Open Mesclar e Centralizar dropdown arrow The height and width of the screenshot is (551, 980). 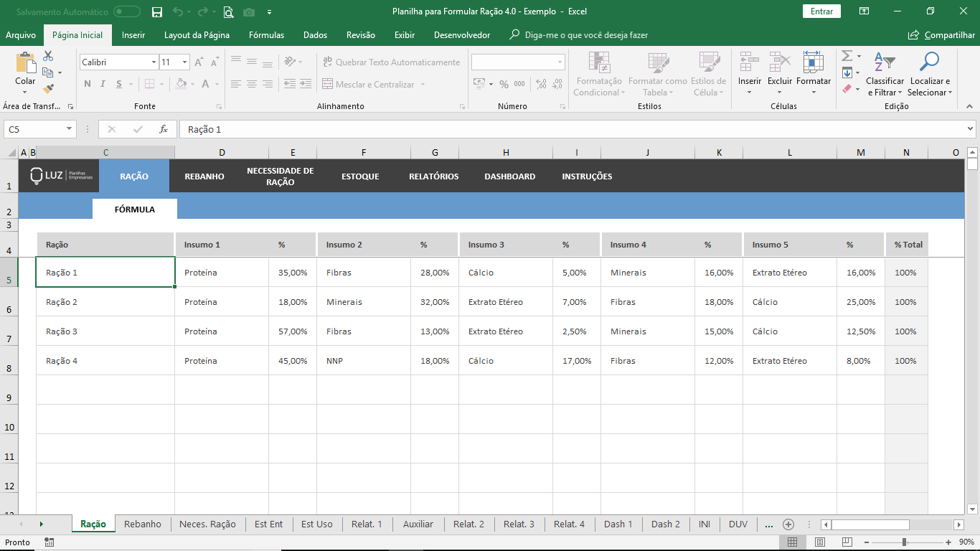(x=423, y=85)
